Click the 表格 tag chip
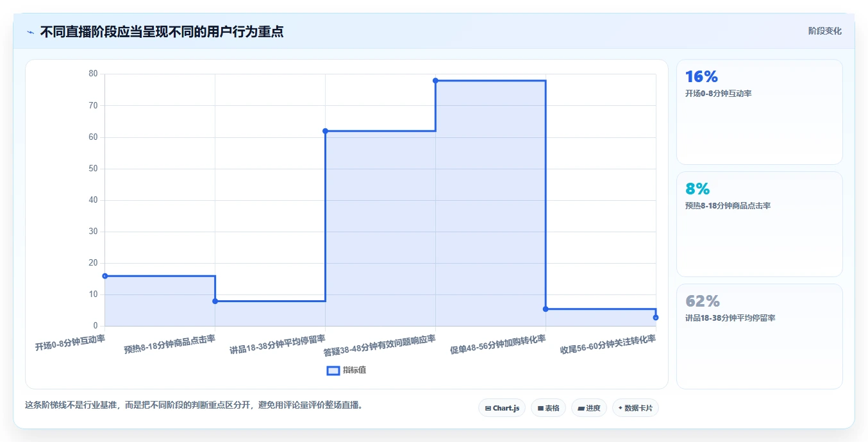This screenshot has width=868, height=442. point(548,408)
